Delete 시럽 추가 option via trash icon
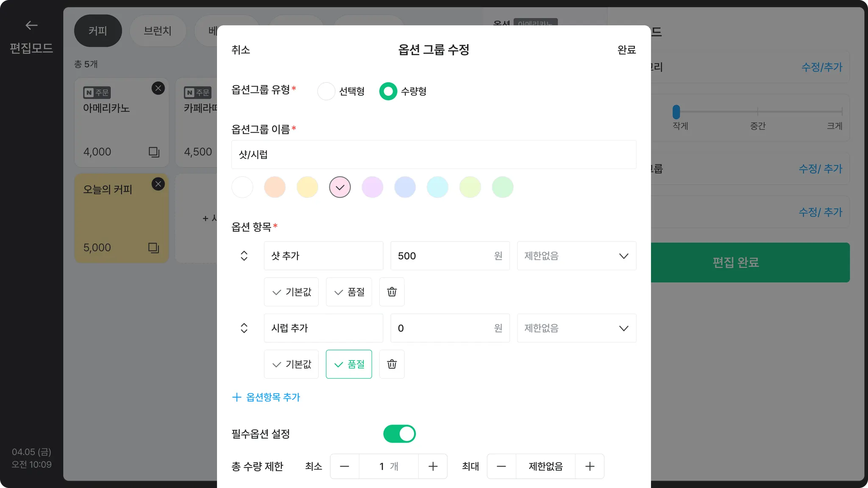This screenshot has width=868, height=488. coord(392,364)
